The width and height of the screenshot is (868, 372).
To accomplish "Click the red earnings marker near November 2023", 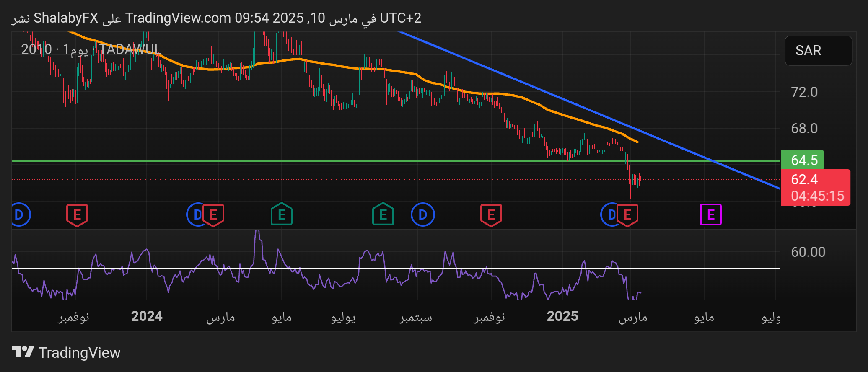I will pyautogui.click(x=77, y=215).
